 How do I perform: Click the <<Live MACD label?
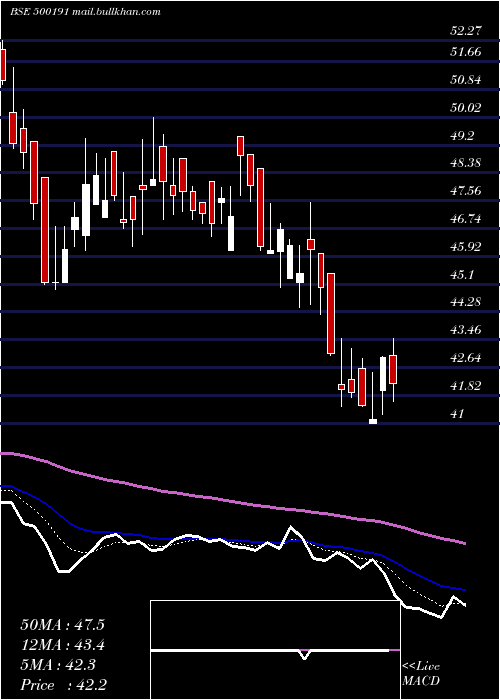[x=421, y=673]
